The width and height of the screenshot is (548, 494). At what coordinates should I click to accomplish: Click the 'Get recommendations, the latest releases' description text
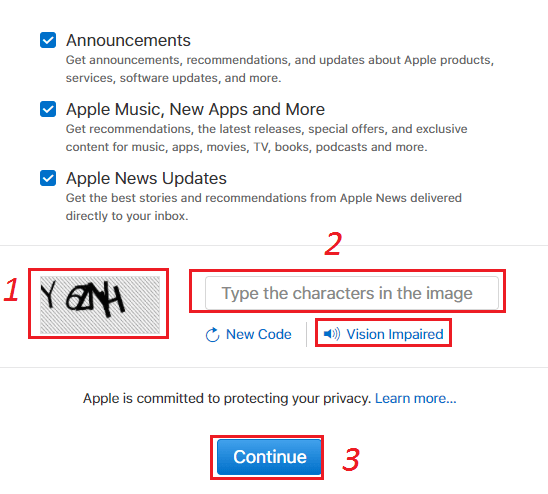pyautogui.click(x=266, y=138)
